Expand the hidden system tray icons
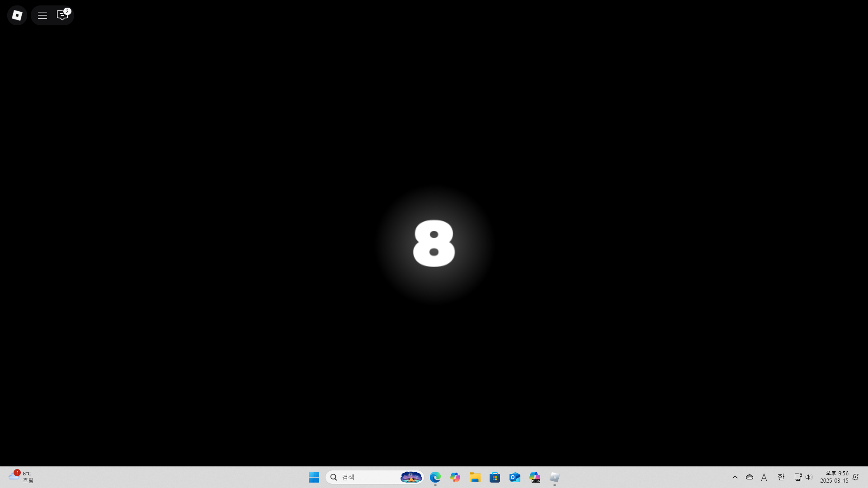The height and width of the screenshot is (488, 868). tap(735, 477)
